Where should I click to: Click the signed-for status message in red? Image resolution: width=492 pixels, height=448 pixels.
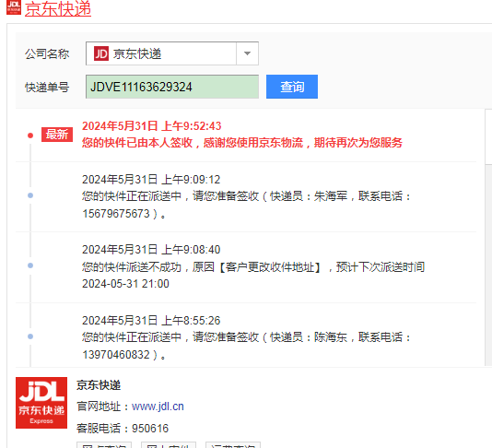(x=242, y=143)
